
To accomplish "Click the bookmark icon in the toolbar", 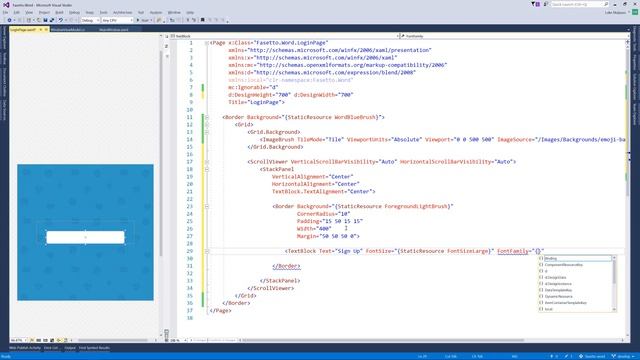I will (202, 20).
